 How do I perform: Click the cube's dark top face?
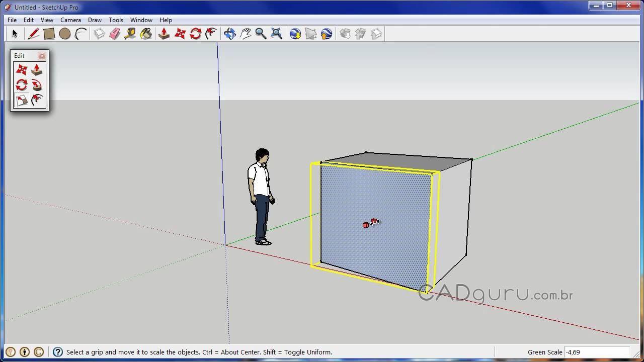(x=397, y=161)
